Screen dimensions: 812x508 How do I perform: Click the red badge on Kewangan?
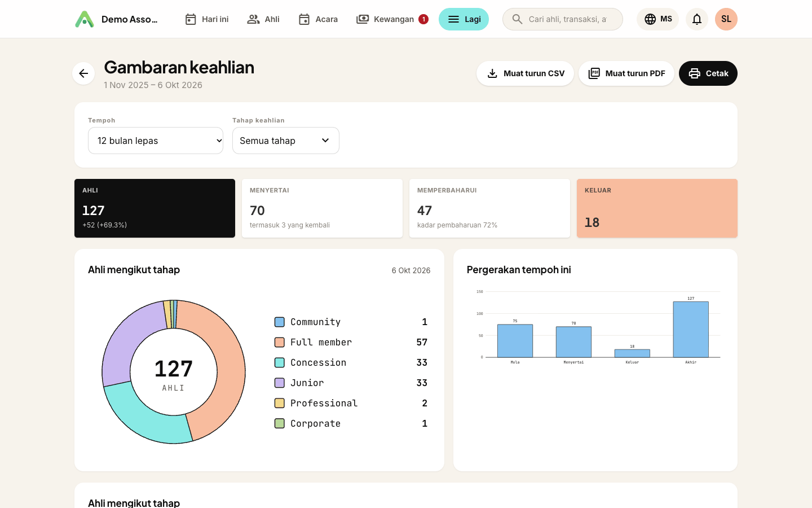point(423,19)
